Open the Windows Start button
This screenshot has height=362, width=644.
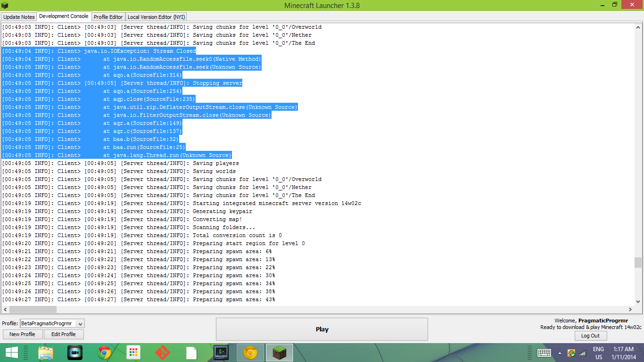(x=11, y=353)
